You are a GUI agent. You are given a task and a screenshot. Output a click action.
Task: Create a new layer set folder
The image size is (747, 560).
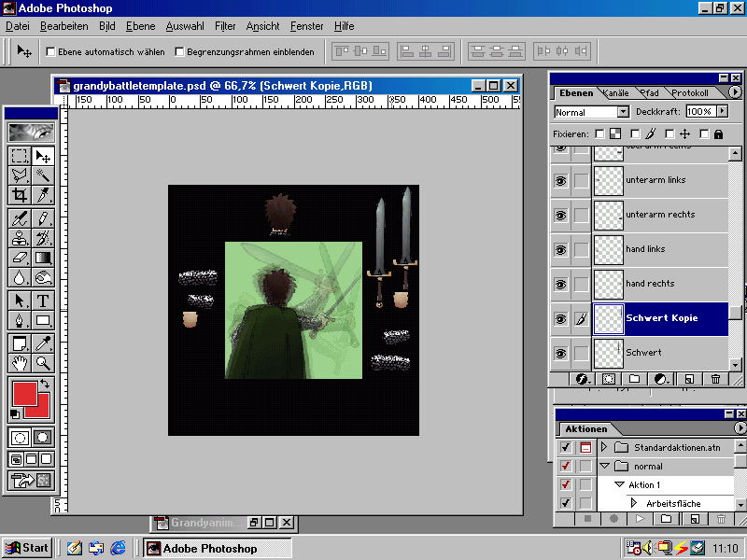click(x=634, y=379)
